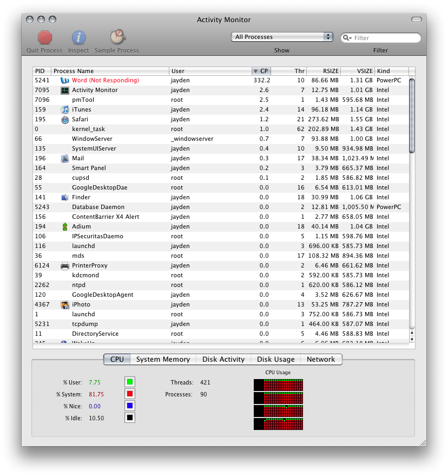Screen dimensions: 448x476
Task: Switch to the CPU tab
Action: pyautogui.click(x=117, y=359)
